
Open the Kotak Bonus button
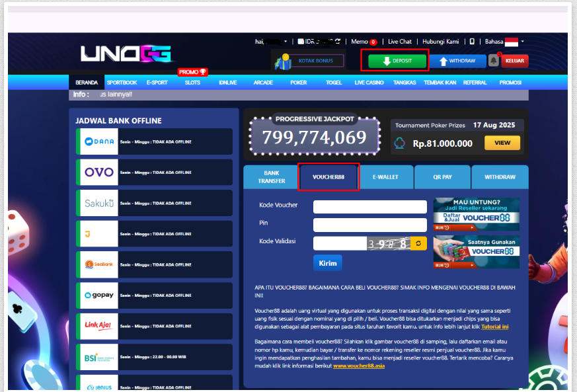coord(316,61)
